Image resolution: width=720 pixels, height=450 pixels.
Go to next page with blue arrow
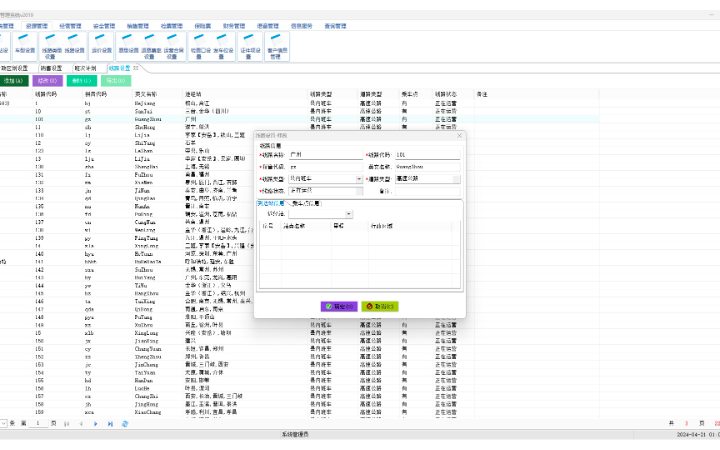96,424
